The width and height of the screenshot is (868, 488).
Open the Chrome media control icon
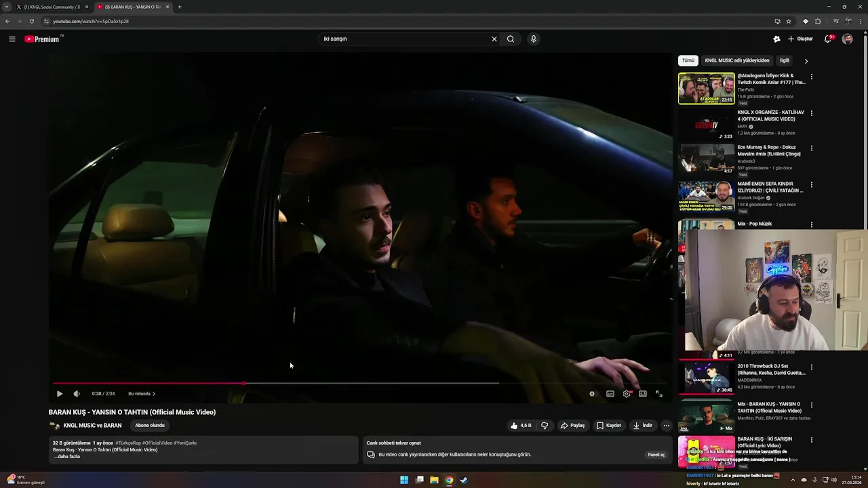[x=836, y=21]
